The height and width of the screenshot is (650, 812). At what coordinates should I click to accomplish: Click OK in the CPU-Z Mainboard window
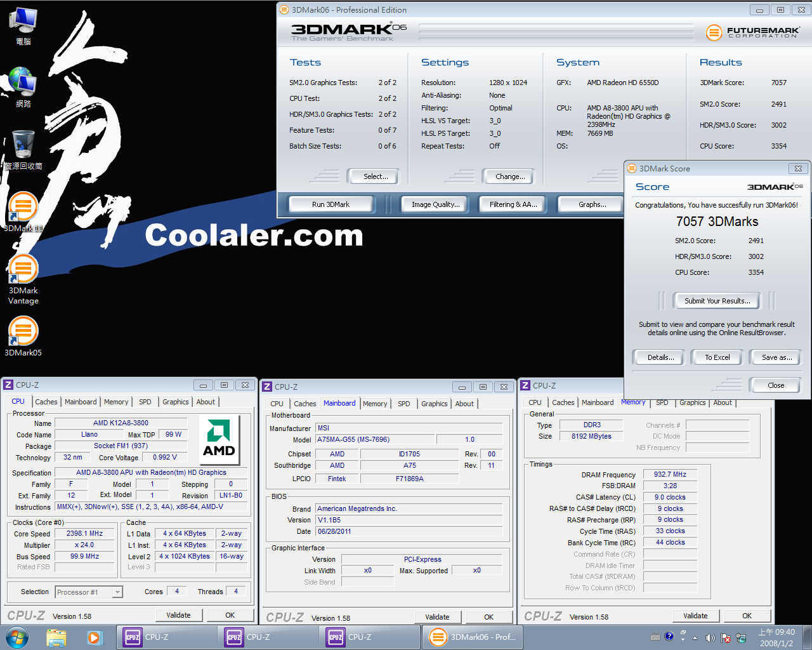pos(489,617)
